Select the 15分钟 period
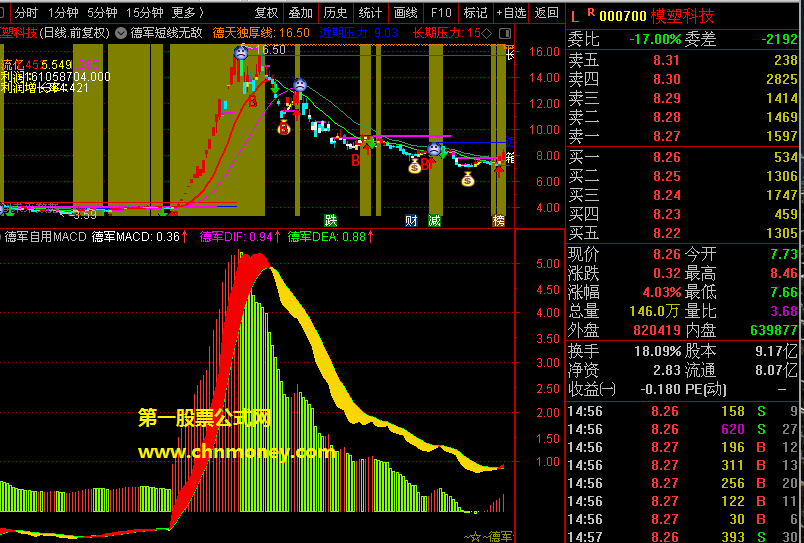The height and width of the screenshot is (543, 804). (145, 12)
